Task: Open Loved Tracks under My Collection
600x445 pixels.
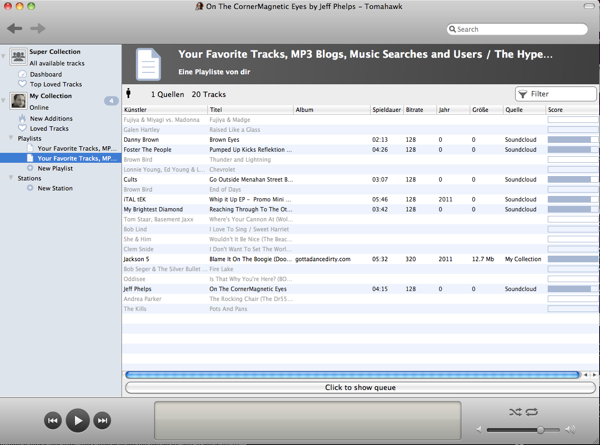Action: tap(49, 129)
